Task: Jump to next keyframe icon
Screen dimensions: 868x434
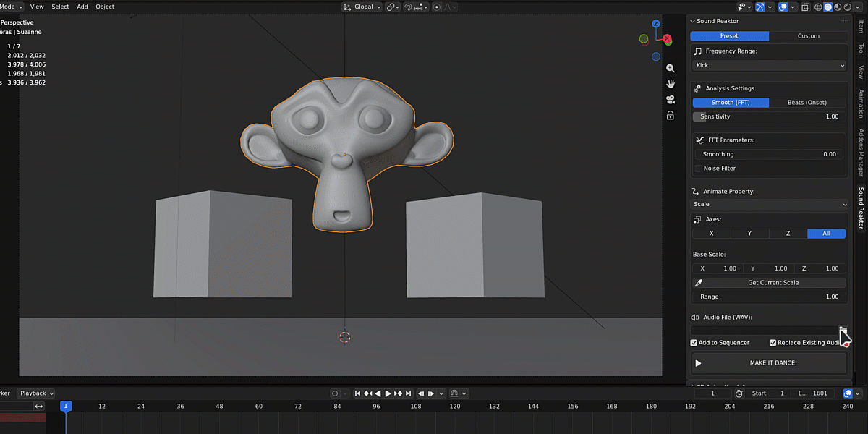Action: 398,393
